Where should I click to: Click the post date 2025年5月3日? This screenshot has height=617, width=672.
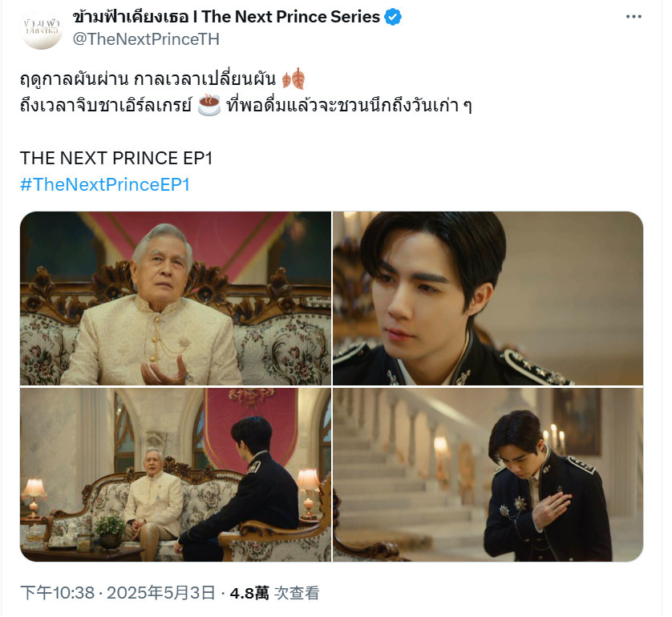(160, 593)
